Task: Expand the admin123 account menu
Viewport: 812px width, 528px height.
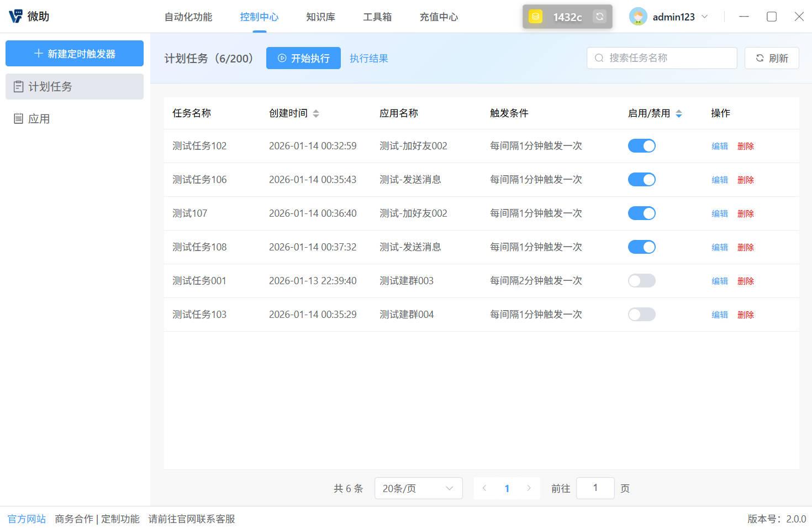Action: (x=705, y=17)
